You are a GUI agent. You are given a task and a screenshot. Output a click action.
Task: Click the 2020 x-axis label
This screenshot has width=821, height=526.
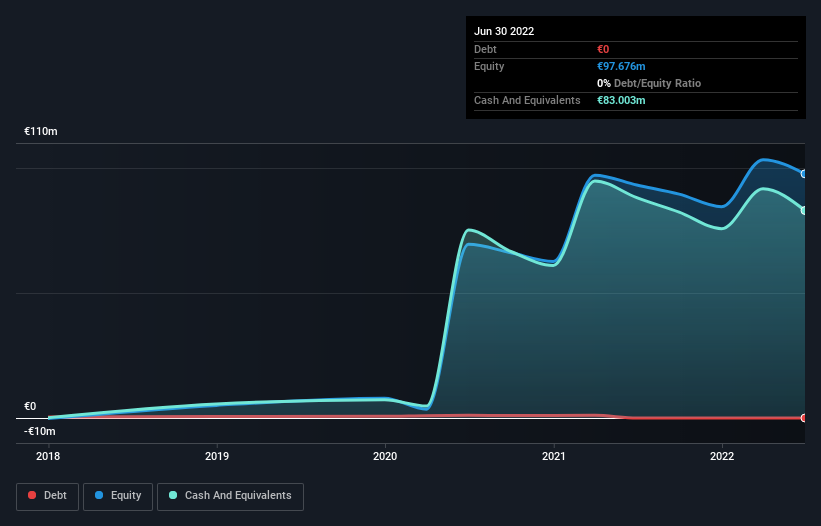(385, 456)
